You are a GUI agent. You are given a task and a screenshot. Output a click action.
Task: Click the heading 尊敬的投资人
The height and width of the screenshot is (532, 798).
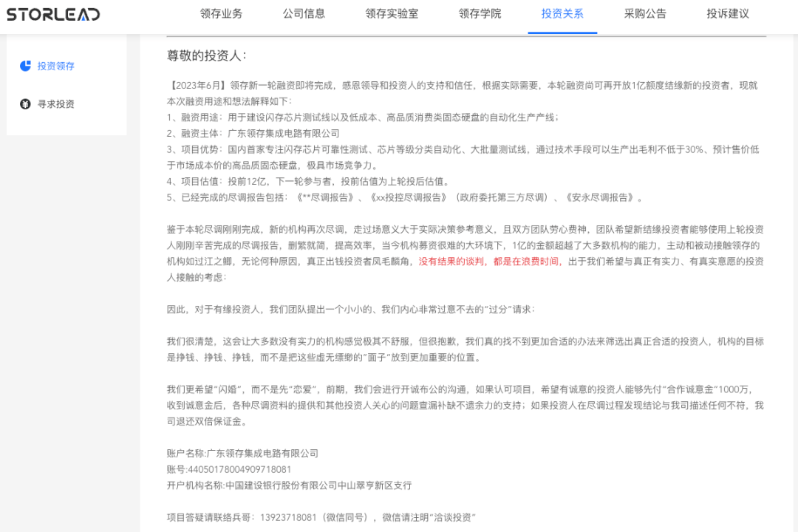click(x=207, y=55)
